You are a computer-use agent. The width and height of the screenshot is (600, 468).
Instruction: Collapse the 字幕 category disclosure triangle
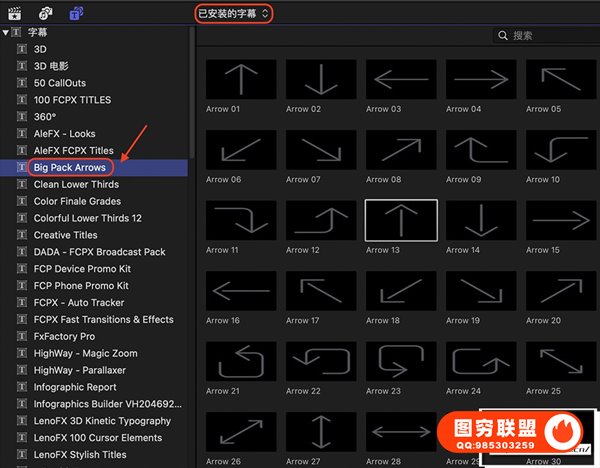[x=7, y=32]
